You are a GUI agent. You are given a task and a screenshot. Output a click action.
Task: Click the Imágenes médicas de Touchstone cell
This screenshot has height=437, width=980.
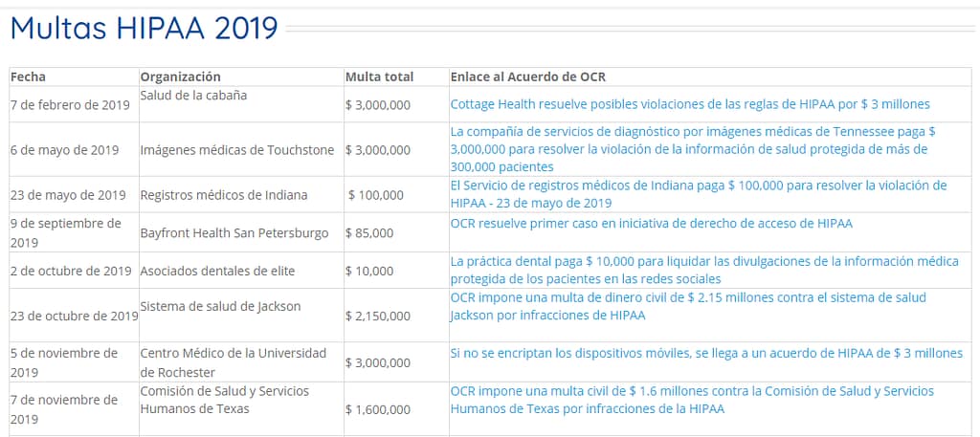tap(236, 150)
